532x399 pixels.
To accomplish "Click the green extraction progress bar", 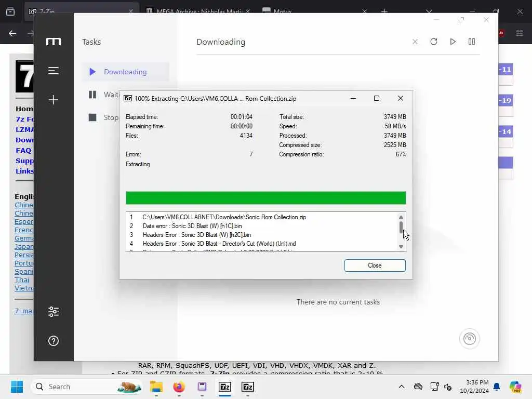I will (265, 198).
